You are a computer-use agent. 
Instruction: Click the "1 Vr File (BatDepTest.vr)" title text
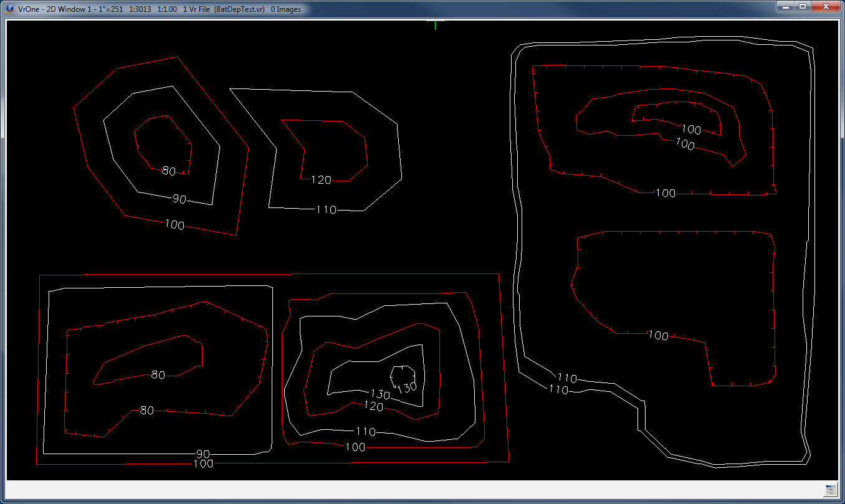pos(224,9)
